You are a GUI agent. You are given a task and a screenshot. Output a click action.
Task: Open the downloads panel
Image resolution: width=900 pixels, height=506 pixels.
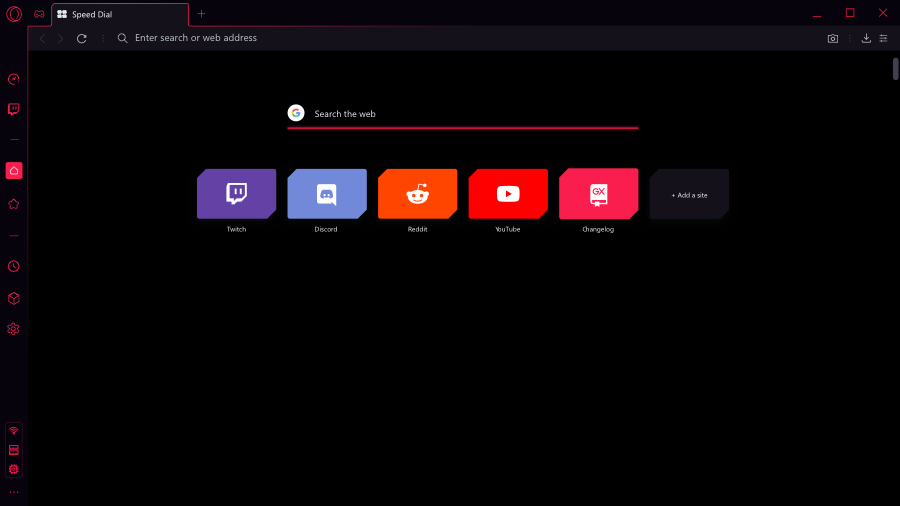pos(866,38)
